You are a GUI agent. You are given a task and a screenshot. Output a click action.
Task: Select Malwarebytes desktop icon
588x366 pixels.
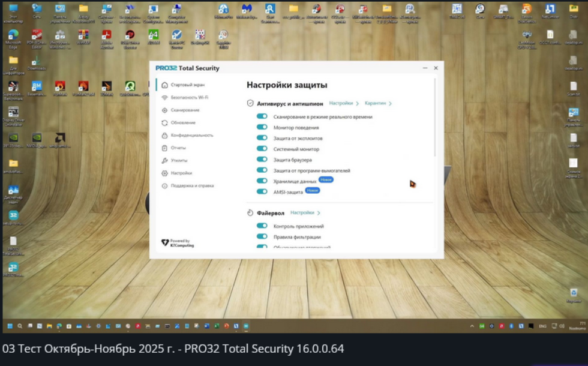click(247, 11)
